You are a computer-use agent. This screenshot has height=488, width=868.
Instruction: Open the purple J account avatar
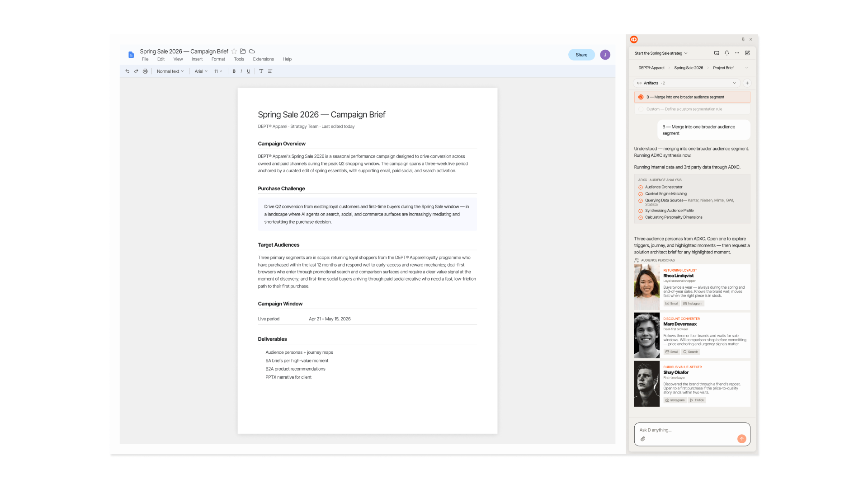point(605,55)
